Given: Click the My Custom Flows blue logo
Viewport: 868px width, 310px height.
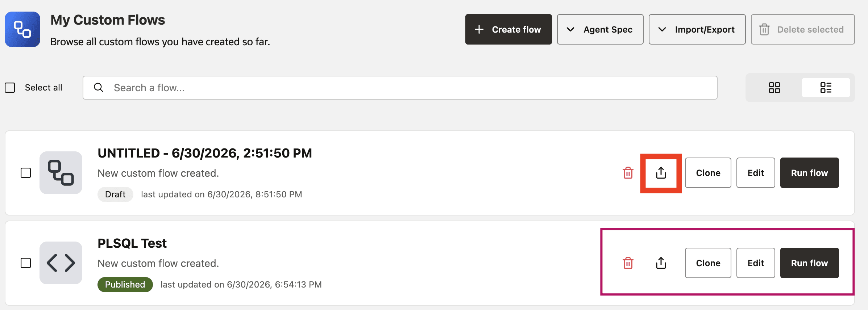Looking at the screenshot, I should 22,29.
